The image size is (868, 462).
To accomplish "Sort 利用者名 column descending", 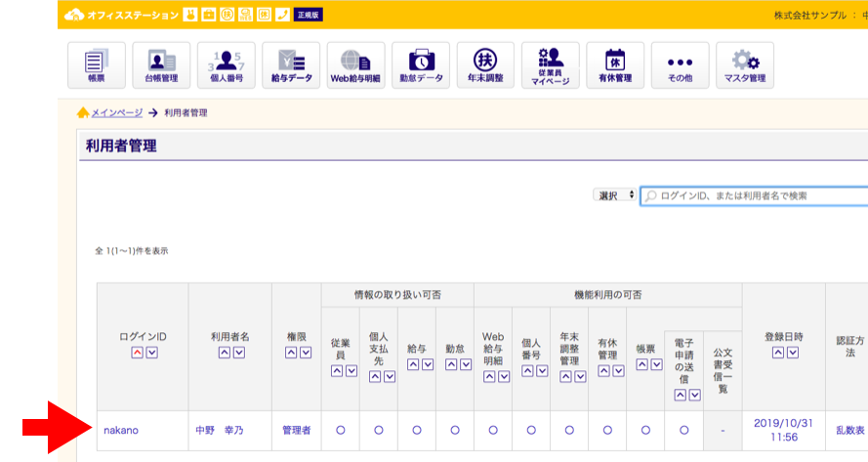I will point(239,353).
